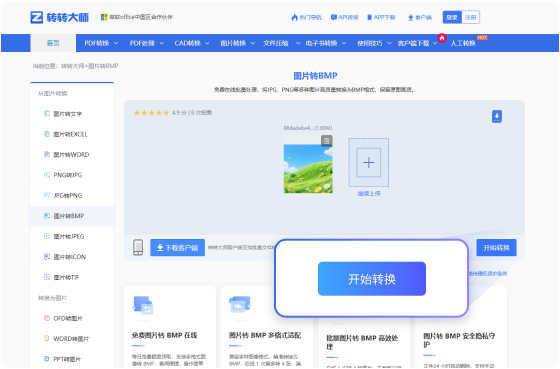Expand the 客户端下载 dropdown menu

[418, 43]
